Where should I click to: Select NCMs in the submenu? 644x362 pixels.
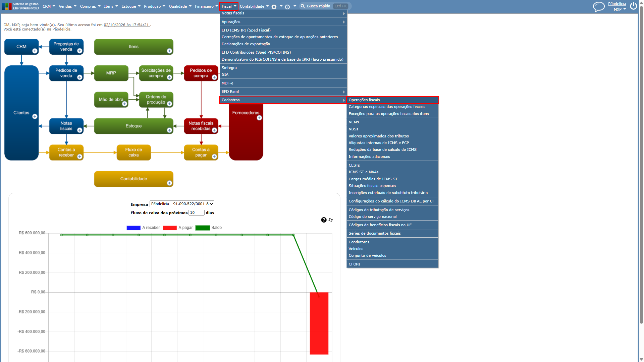click(x=392, y=122)
